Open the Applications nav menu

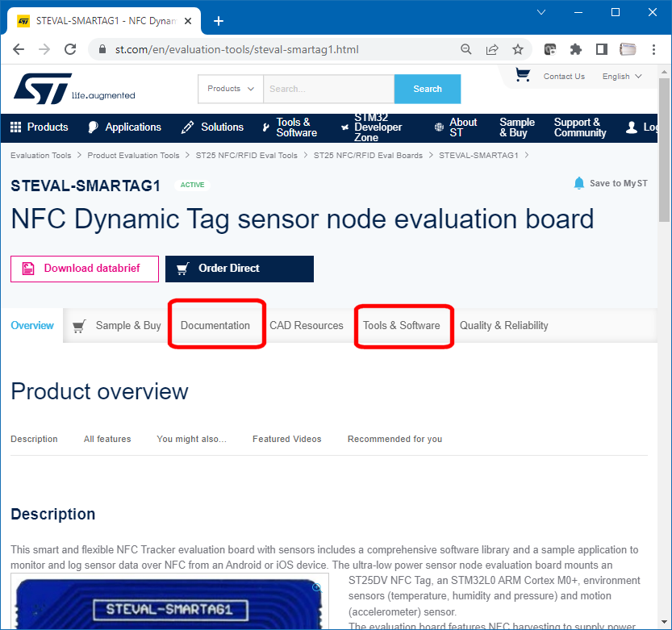125,127
